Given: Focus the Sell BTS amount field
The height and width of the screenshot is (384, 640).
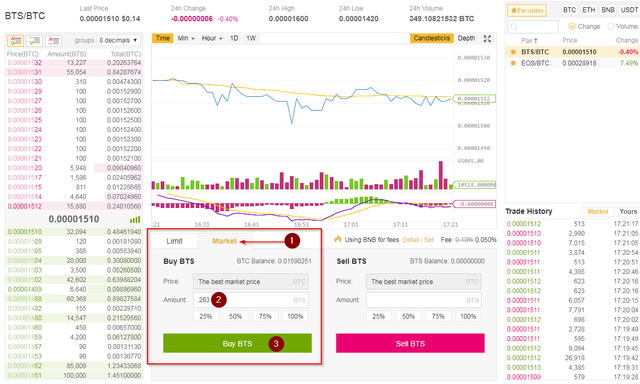Looking at the screenshot, I should [424, 300].
